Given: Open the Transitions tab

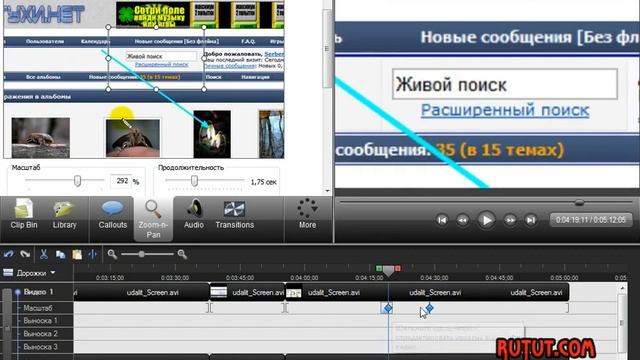Looking at the screenshot, I should point(235,214).
